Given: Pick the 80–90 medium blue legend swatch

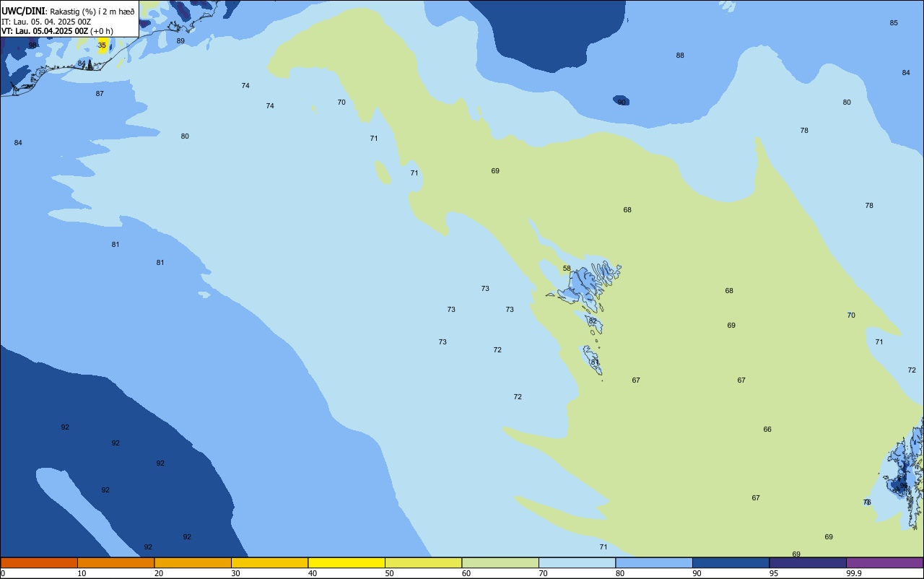Looking at the screenshot, I should pyautogui.click(x=654, y=562).
